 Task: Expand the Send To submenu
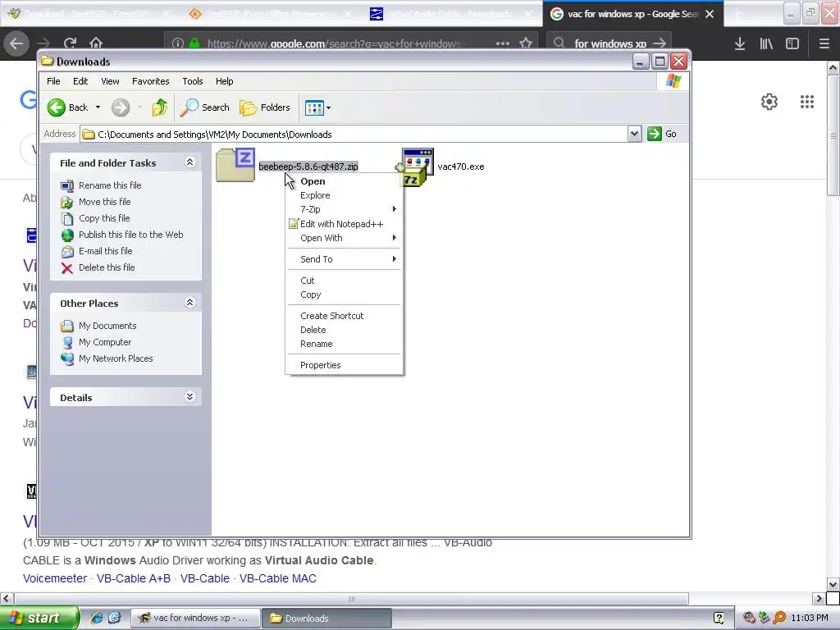344,259
